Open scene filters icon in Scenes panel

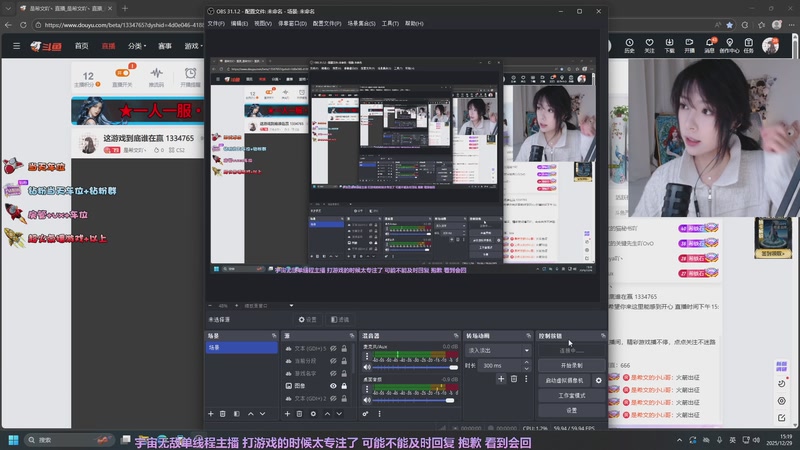[236, 414]
